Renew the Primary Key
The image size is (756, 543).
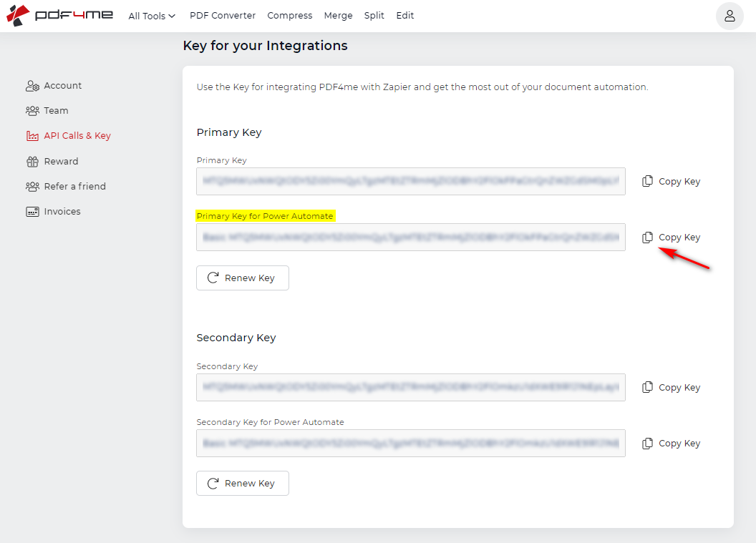[x=243, y=278]
